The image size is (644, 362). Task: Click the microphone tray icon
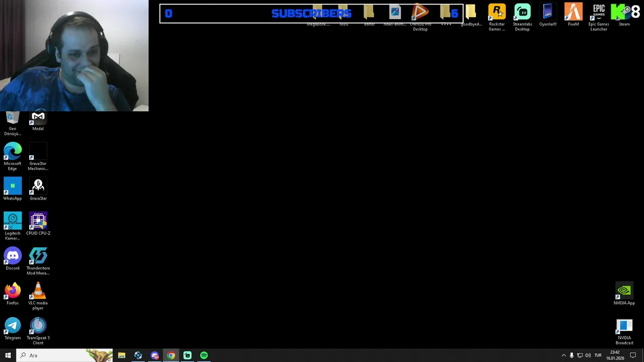(x=572, y=355)
